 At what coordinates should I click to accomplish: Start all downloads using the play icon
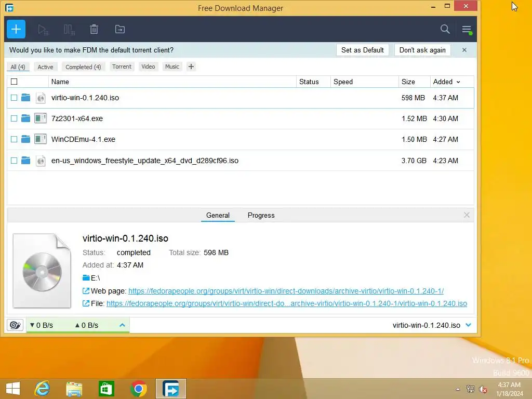(43, 30)
